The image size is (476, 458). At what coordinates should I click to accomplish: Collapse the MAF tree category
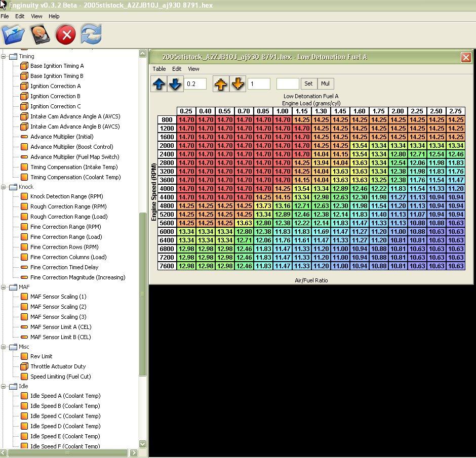[x=3, y=287]
